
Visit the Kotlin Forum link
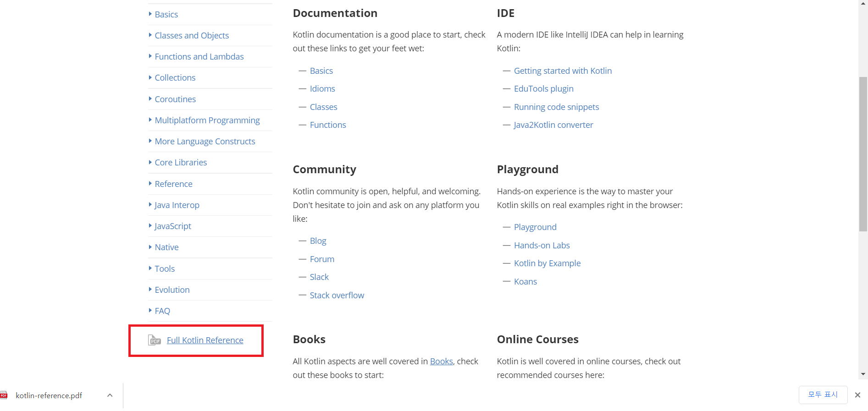[322, 259]
